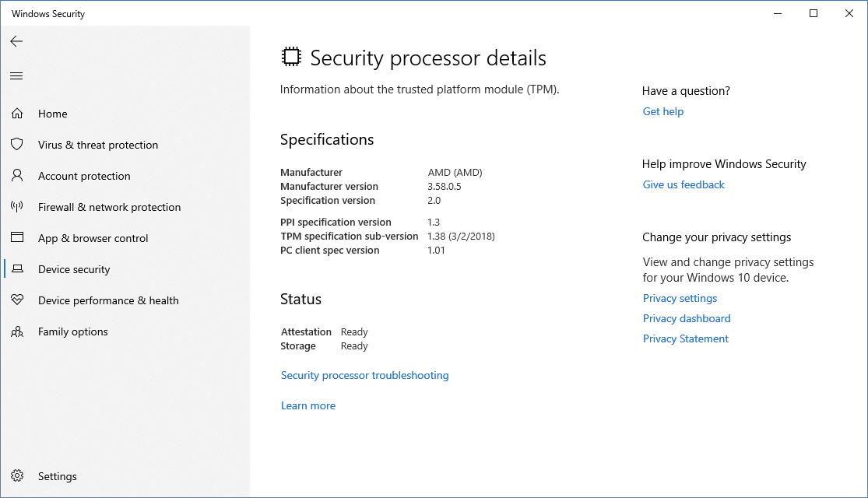Open Security processor troubleshooting link
This screenshot has width=868, height=498.
tap(365, 375)
